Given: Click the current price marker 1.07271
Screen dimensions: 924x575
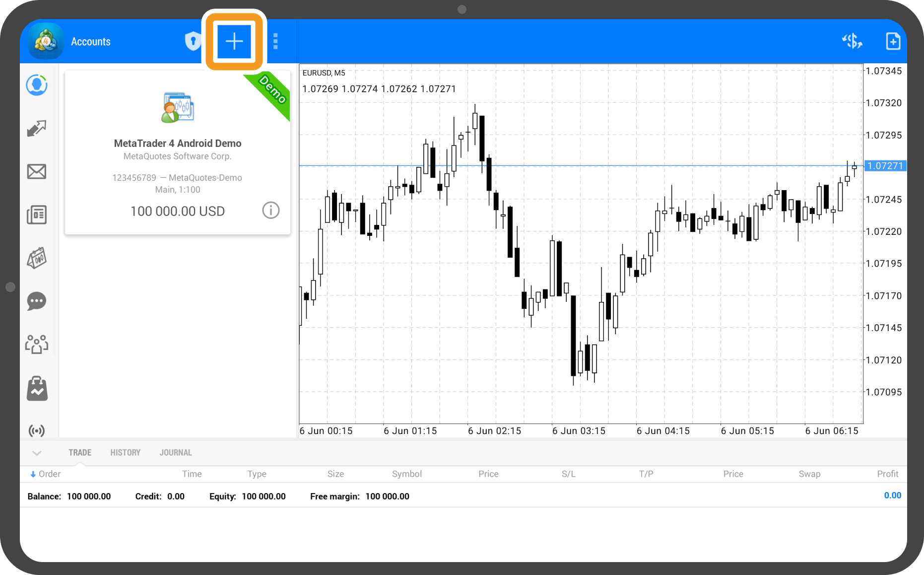Looking at the screenshot, I should (885, 166).
